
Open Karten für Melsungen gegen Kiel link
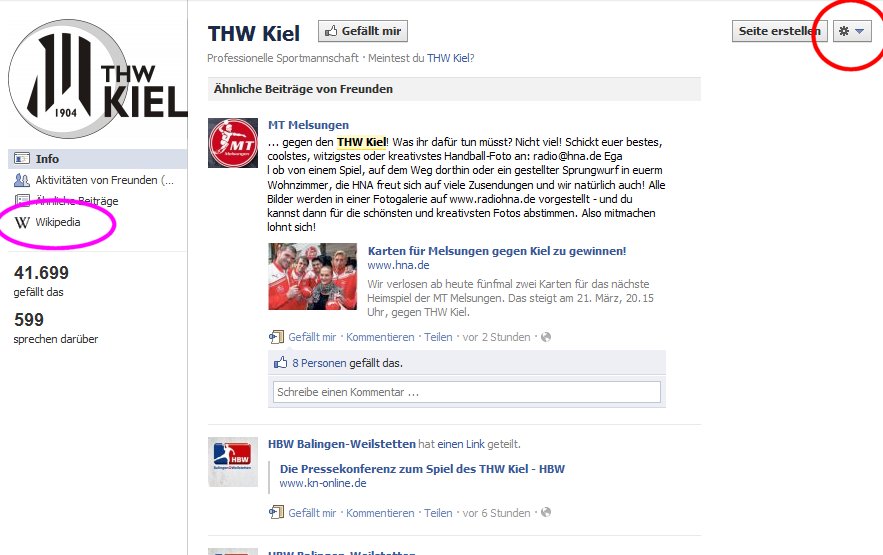click(497, 251)
